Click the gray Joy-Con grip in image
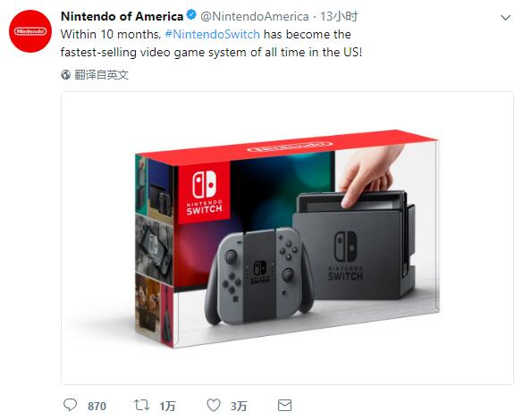The height and width of the screenshot is (420, 523). 259,275
